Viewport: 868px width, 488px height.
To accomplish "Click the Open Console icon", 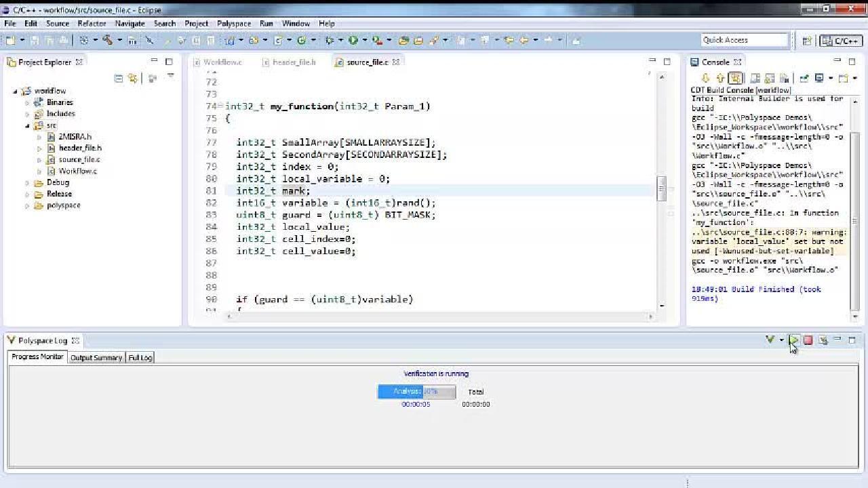I will [844, 78].
